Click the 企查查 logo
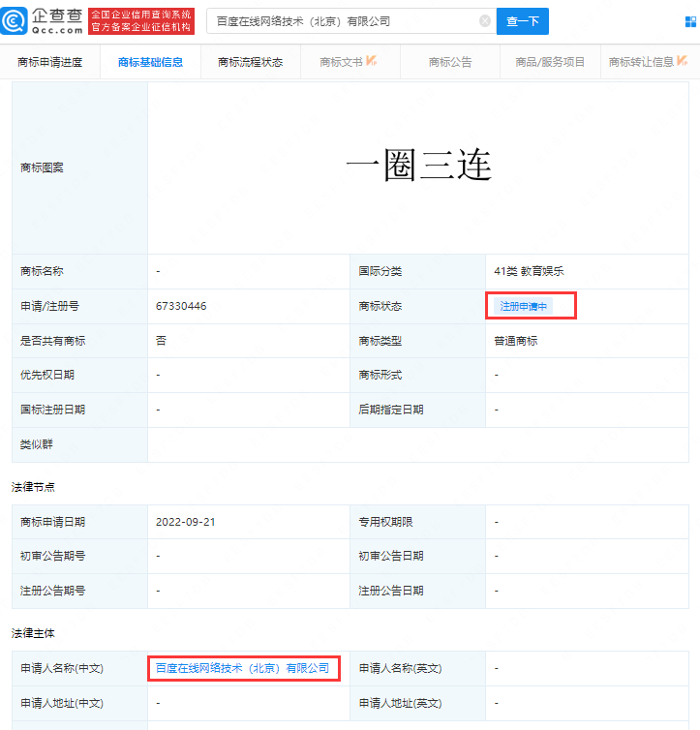This screenshot has height=730, width=700. coord(43,20)
